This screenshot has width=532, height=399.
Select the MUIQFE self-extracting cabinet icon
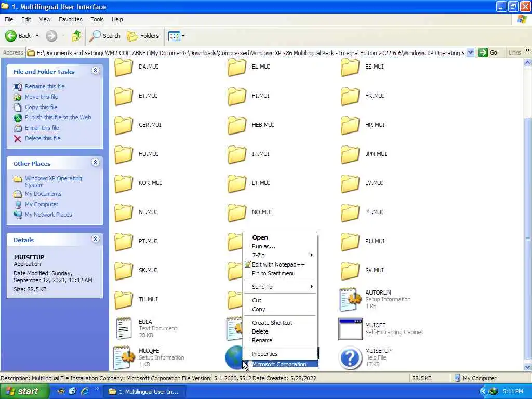click(350, 329)
